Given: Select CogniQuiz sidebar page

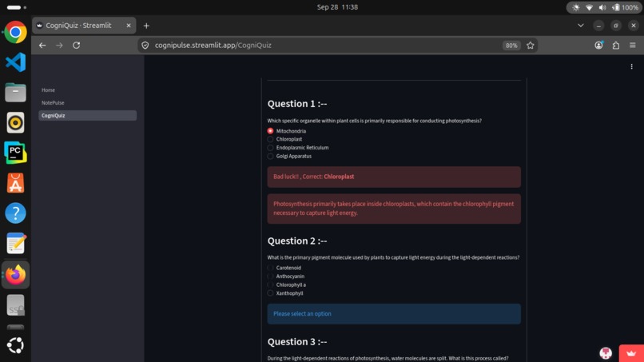Looking at the screenshot, I should 87,115.
